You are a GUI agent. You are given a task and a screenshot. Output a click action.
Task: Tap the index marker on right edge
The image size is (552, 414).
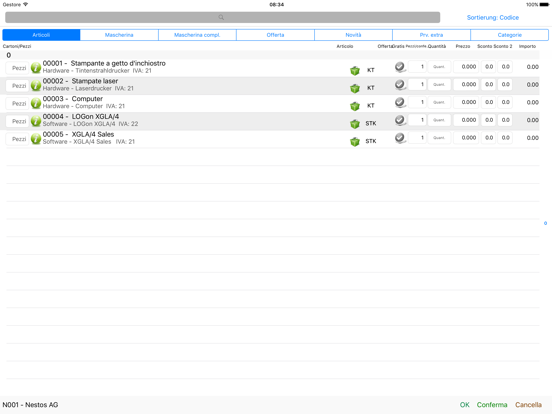[x=545, y=223]
